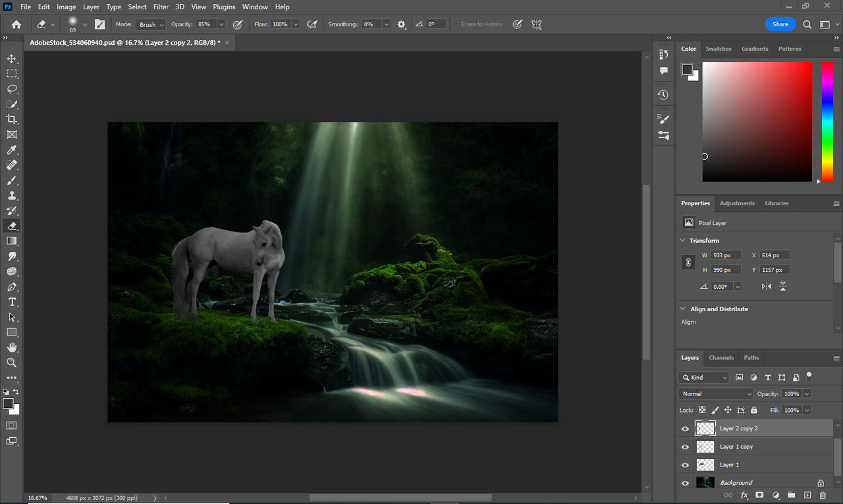This screenshot has width=843, height=504.
Task: Open the Flow percentage dropdown
Action: 296,24
